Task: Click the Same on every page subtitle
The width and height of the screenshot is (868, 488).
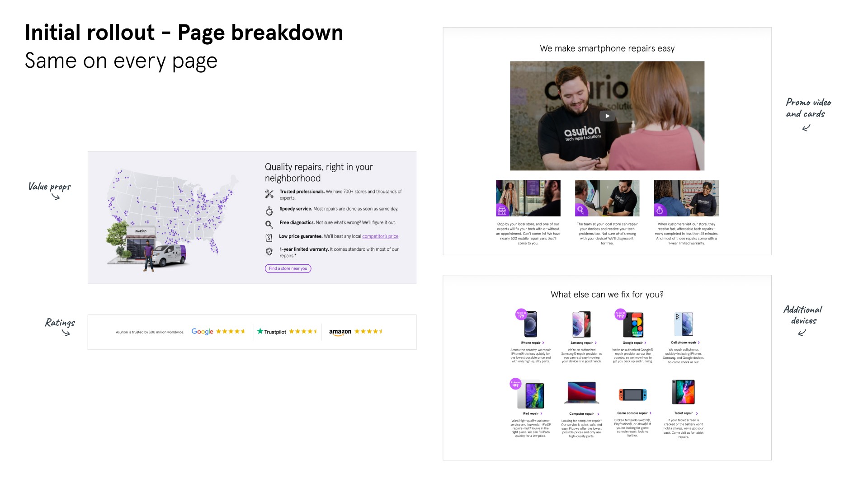Action: 121,61
